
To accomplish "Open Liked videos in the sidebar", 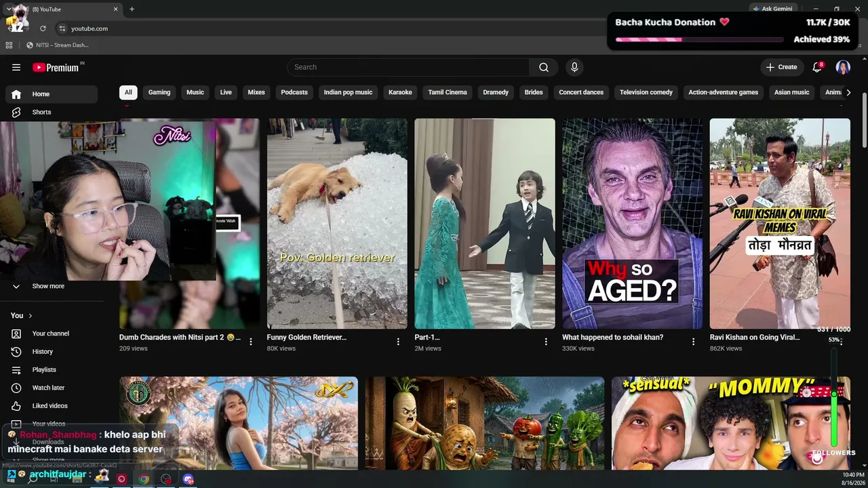I will (x=53, y=406).
